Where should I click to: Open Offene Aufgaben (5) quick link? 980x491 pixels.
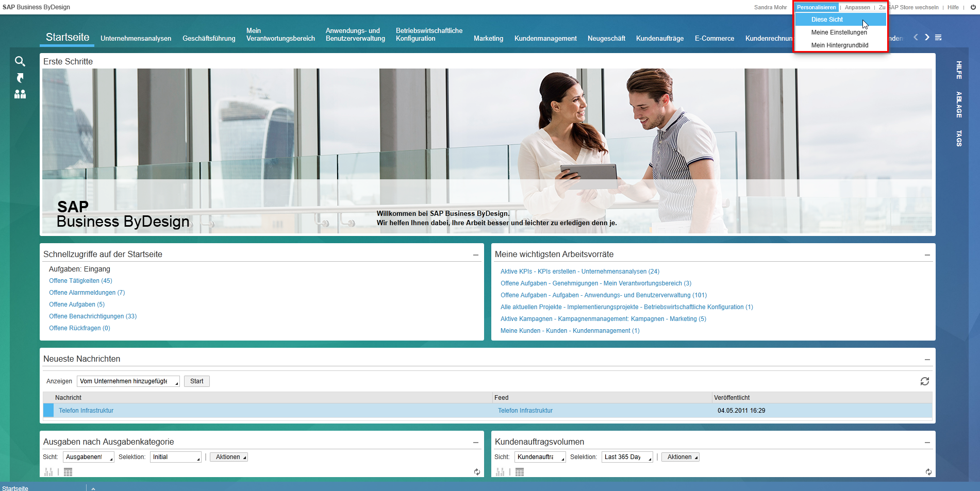point(77,304)
